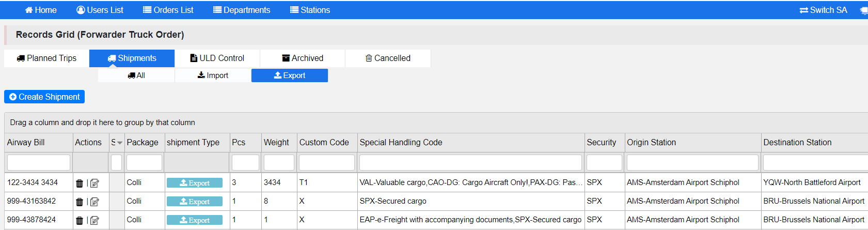
Task: Open edit icon for airway bill 999-43163842
Action: point(94,202)
